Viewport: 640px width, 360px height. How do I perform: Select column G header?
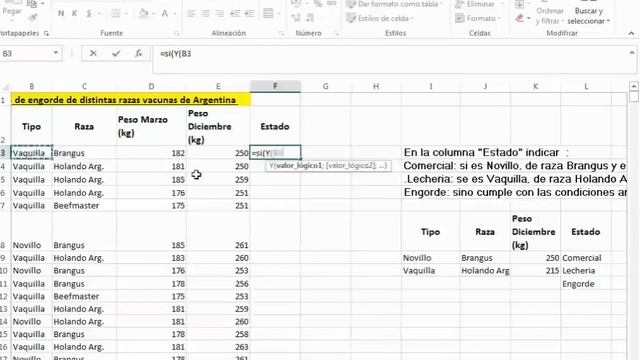[325, 86]
